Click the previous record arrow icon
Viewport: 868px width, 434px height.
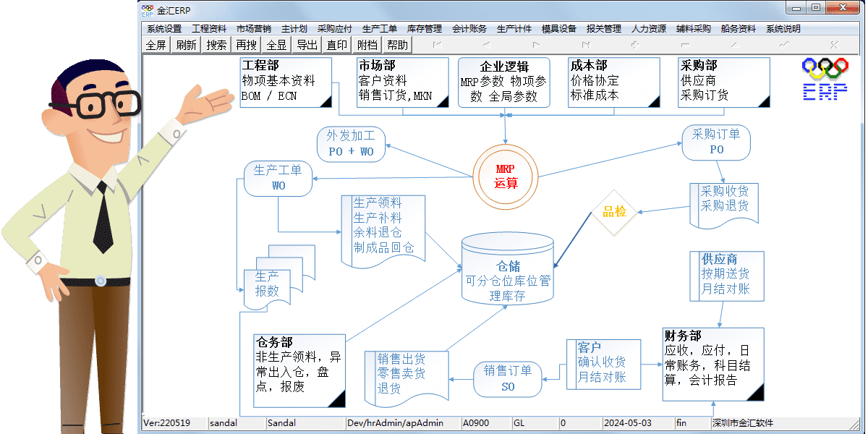point(486,45)
